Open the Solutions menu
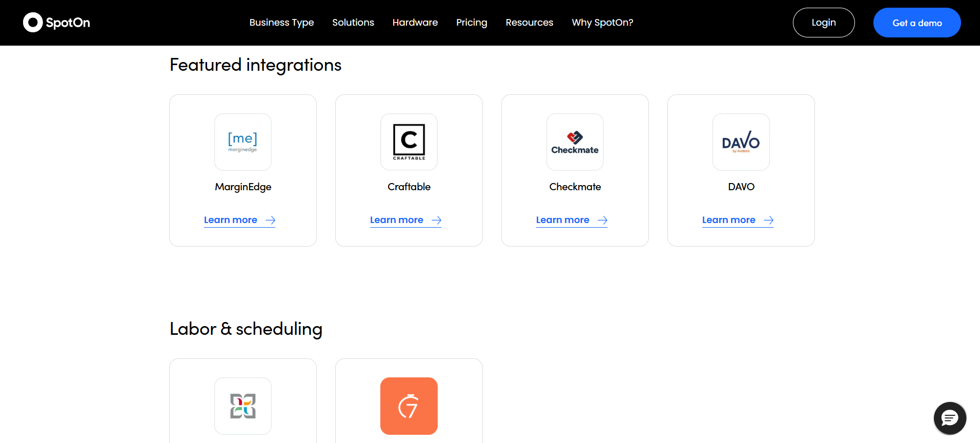The image size is (980, 443). [x=353, y=23]
